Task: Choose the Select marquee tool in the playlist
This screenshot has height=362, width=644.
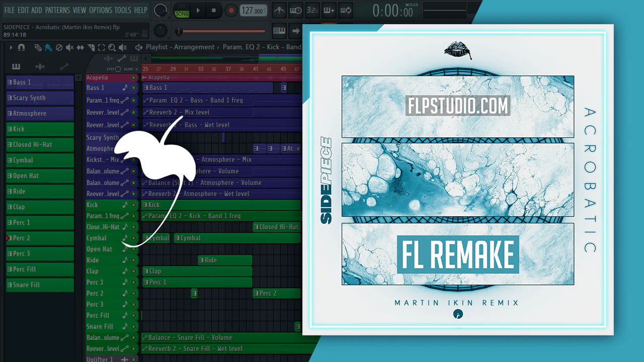Action: pyautogui.click(x=101, y=47)
